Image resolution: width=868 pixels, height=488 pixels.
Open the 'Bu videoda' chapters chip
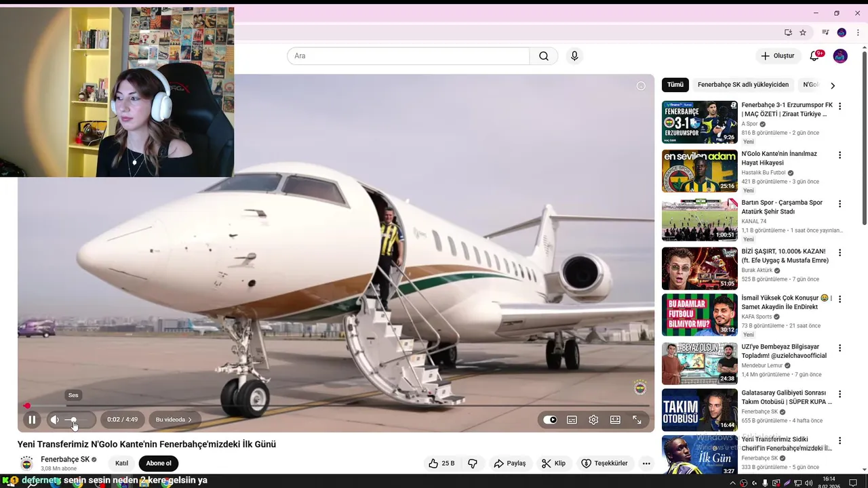[x=174, y=420]
